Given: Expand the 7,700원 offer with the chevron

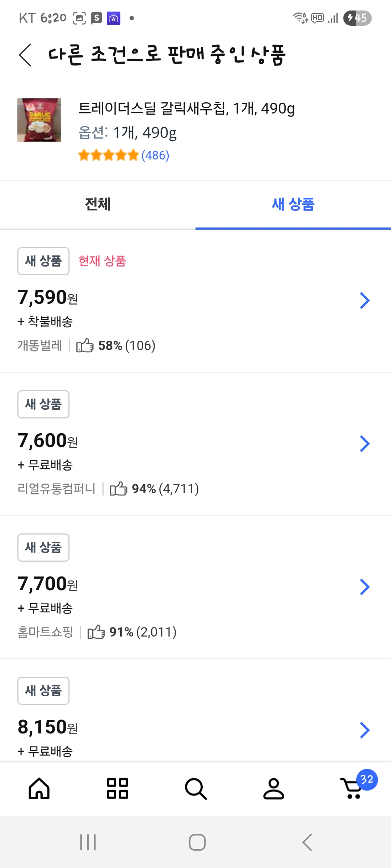Looking at the screenshot, I should click(x=365, y=587).
